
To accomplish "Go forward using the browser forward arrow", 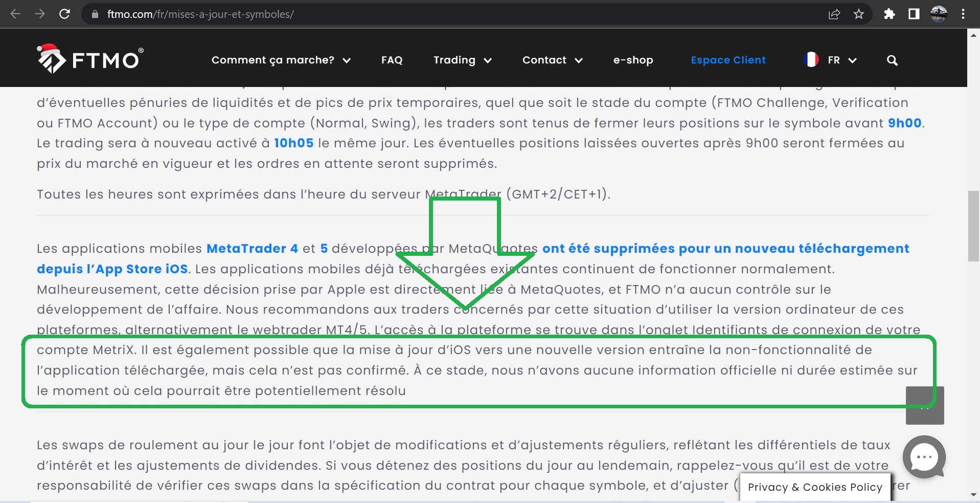I will click(x=40, y=14).
